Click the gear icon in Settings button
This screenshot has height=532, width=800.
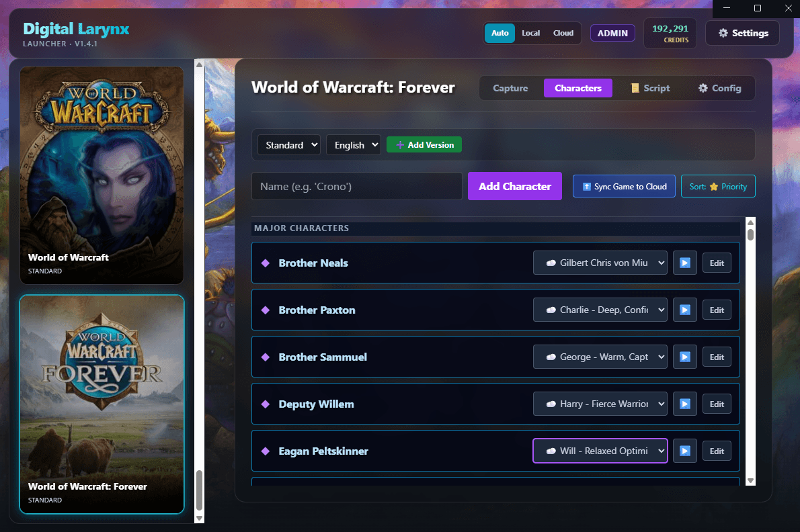pyautogui.click(x=723, y=33)
